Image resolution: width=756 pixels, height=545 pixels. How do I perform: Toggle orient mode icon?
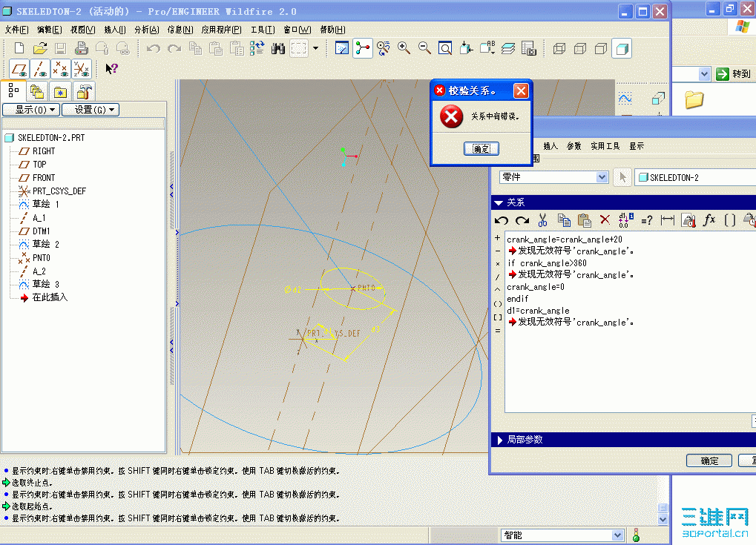tap(384, 48)
